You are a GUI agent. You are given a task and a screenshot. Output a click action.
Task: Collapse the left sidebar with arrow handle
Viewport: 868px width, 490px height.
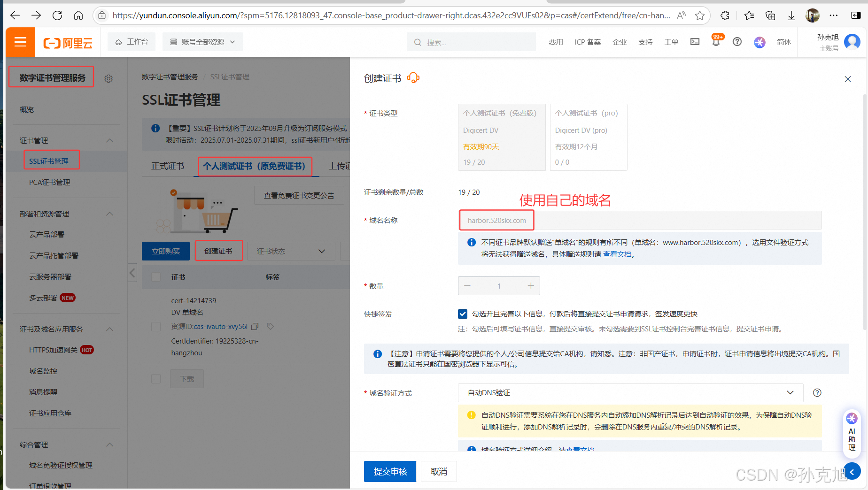tap(132, 272)
